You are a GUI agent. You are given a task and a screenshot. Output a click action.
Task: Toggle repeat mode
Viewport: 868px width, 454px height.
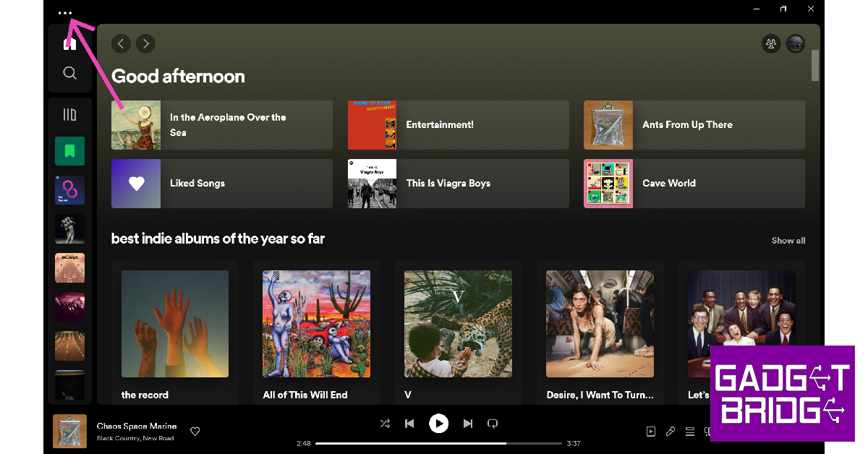click(493, 424)
